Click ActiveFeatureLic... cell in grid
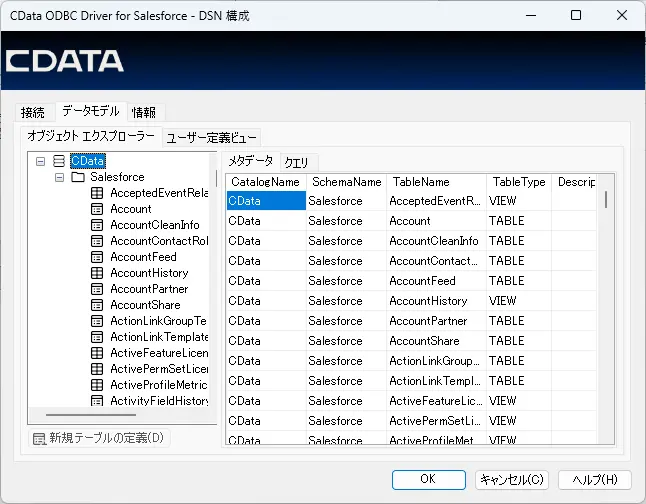This screenshot has height=504, width=646. pyautogui.click(x=436, y=401)
